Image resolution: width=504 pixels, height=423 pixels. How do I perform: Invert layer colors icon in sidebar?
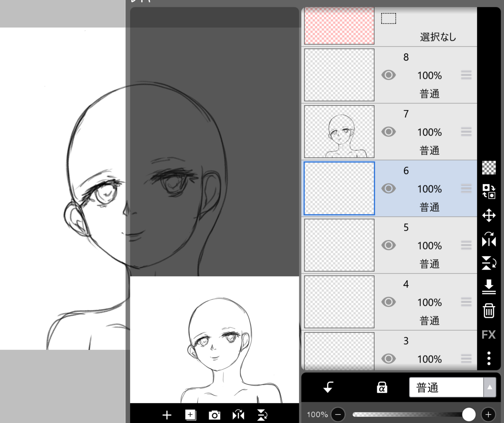[489, 191]
